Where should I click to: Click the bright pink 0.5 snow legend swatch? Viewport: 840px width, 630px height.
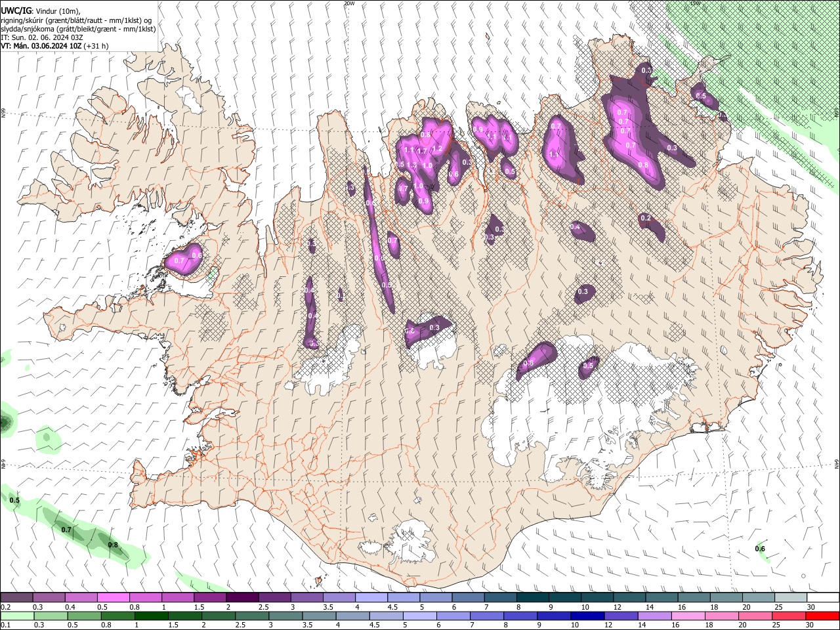tap(113, 597)
